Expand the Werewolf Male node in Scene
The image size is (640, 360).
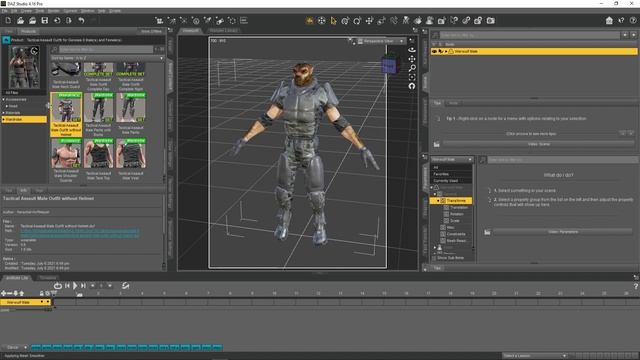pyautogui.click(x=446, y=51)
